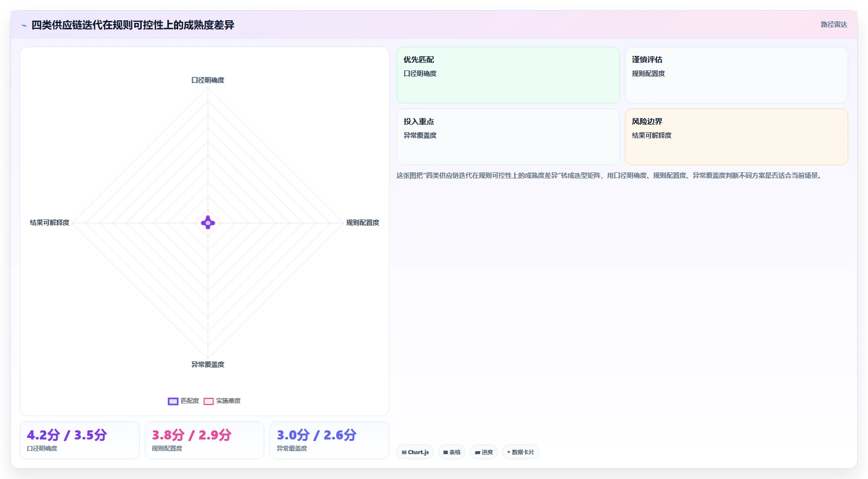Select the 投入重点 card

click(508, 137)
